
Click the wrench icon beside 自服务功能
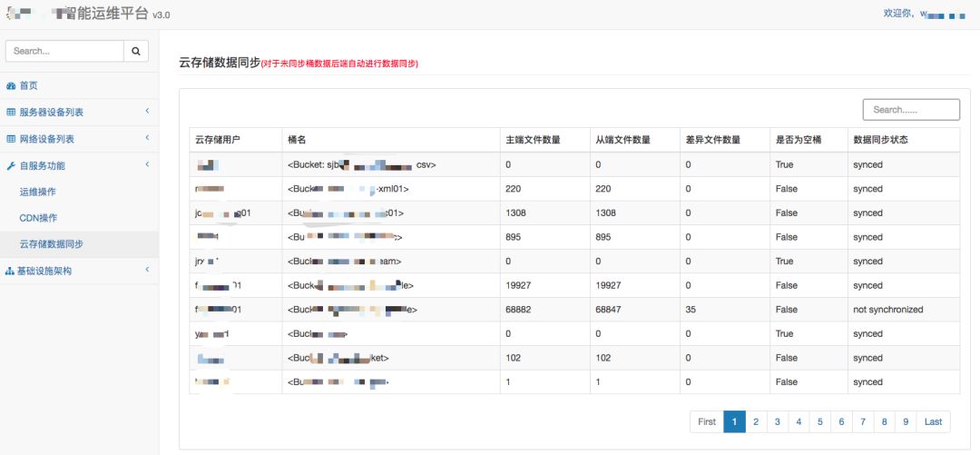11,166
